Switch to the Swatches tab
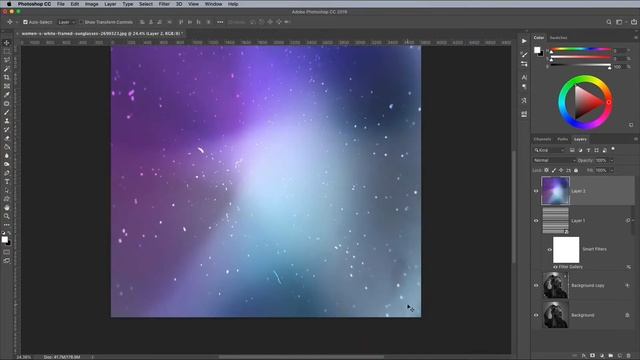Screen dimensions: 640x360 click(x=558, y=38)
